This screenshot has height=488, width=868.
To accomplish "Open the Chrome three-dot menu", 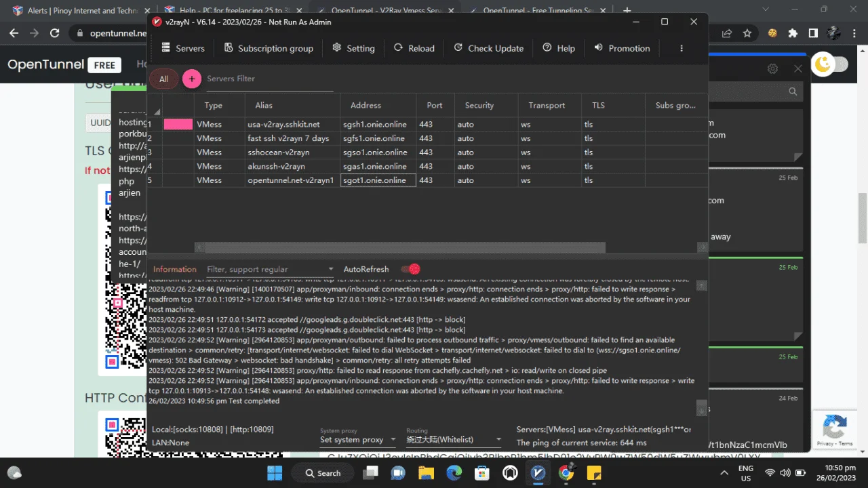I will pyautogui.click(x=855, y=33).
